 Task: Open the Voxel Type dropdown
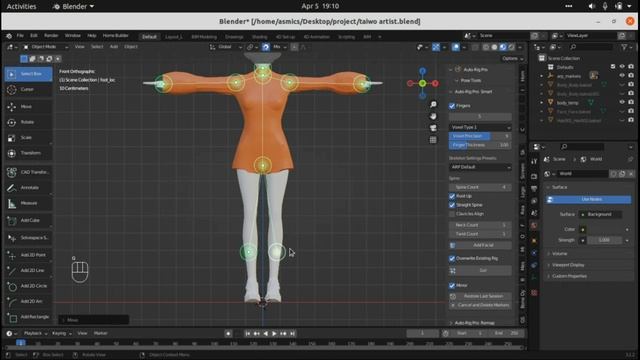tap(480, 127)
